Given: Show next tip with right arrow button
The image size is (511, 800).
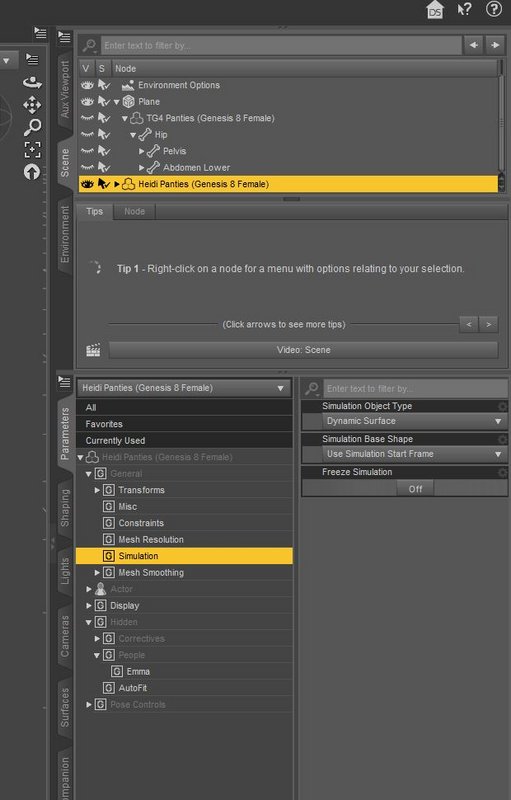Looking at the screenshot, I should tap(489, 324).
